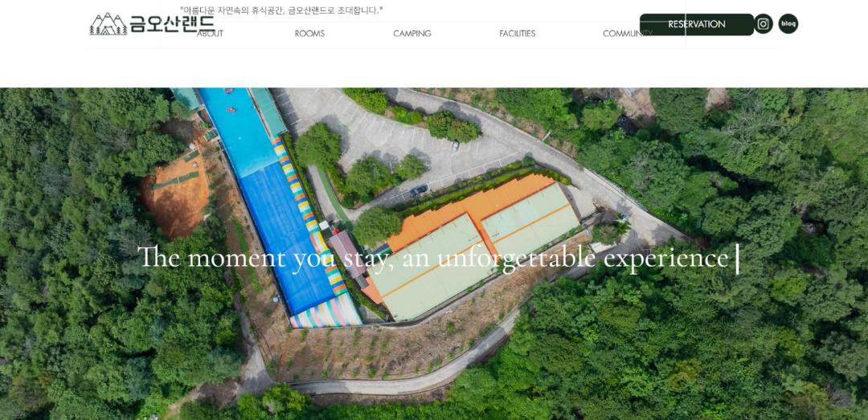Viewport: 868px width, 420px height.
Task: Click the rainbow-striped canopy at pool end
Action: click(326, 314)
